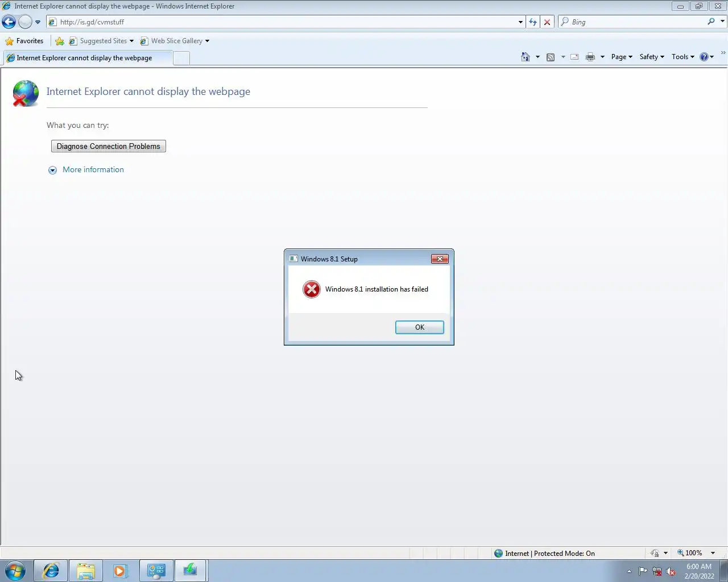This screenshot has width=728, height=582.
Task: Open the Page menu
Action: tap(622, 57)
